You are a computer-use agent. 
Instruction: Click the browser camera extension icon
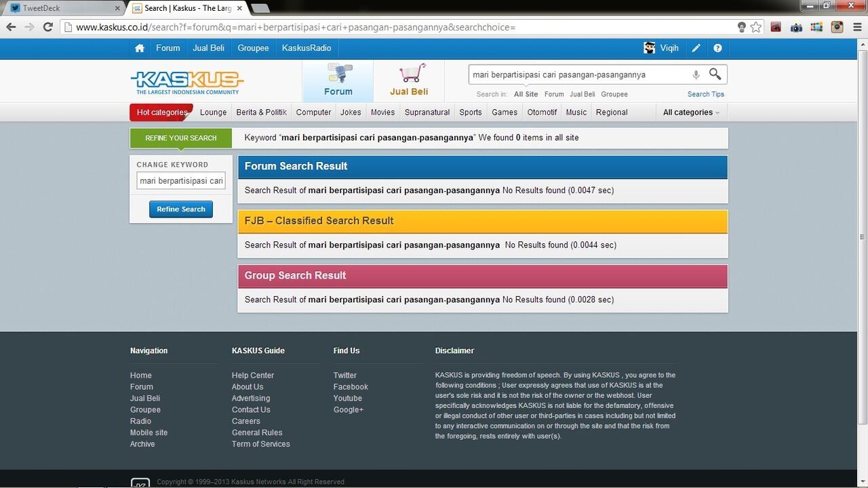point(797,28)
